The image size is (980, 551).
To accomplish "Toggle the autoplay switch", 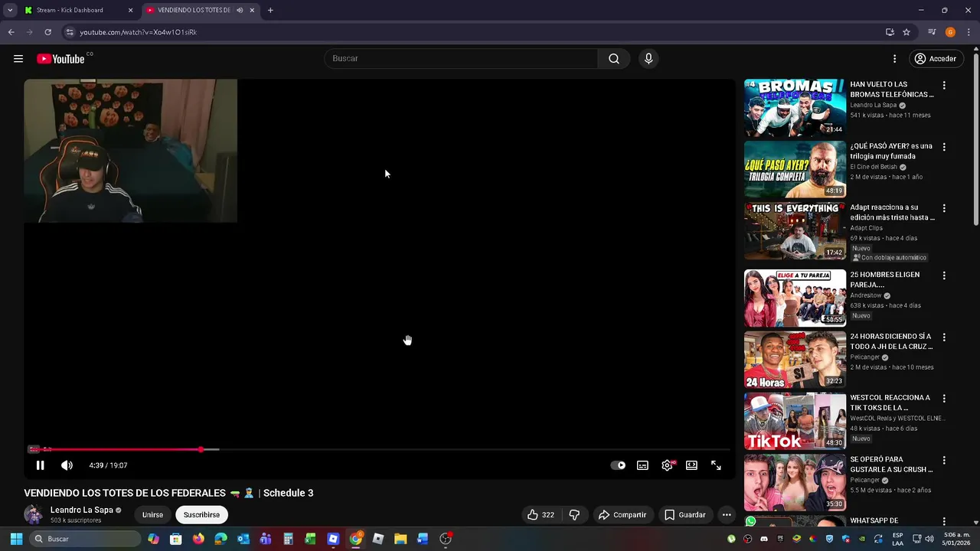I will (618, 465).
